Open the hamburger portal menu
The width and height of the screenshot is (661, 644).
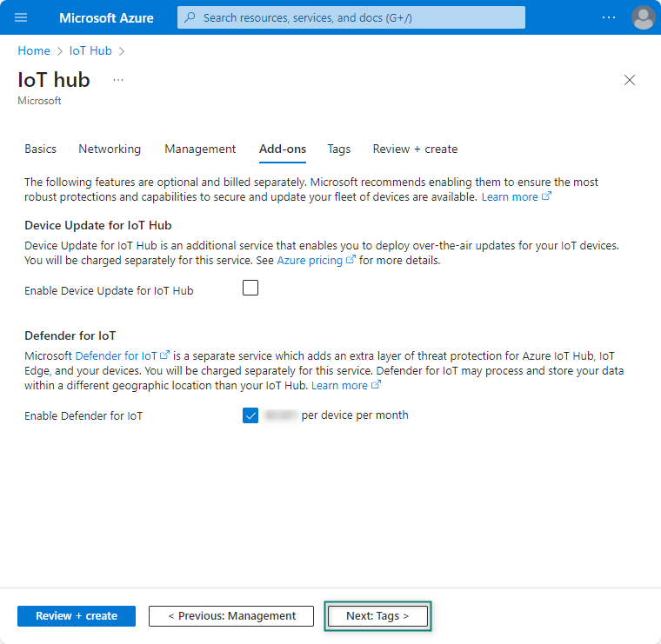(22, 17)
